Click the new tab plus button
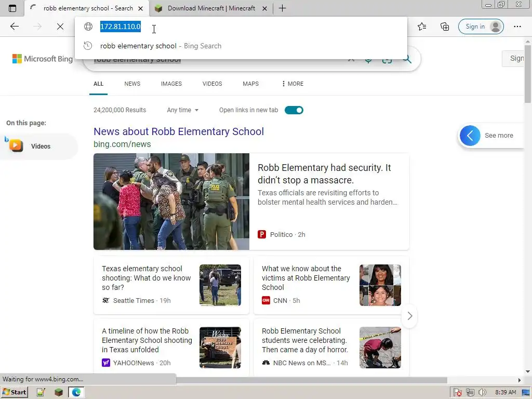This screenshot has height=399, width=532. point(282,8)
